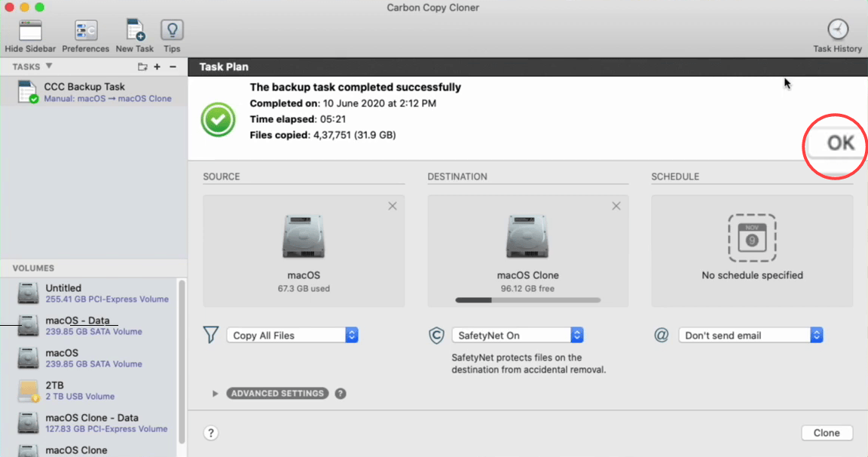Open the help button left of Clone
The height and width of the screenshot is (457, 868).
(x=211, y=433)
